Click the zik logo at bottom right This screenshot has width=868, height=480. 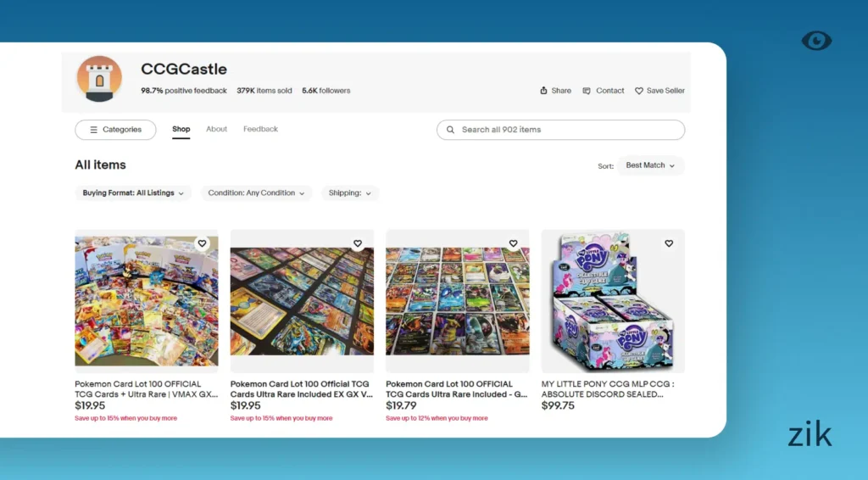810,435
